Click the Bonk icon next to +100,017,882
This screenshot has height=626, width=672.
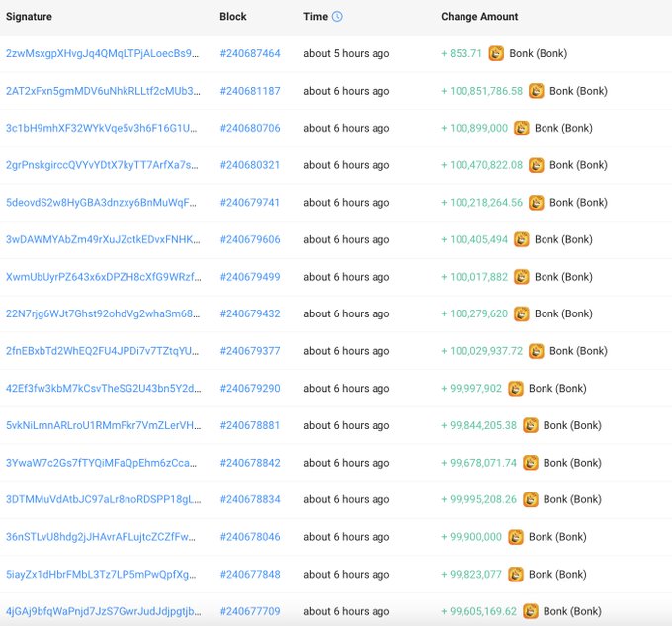521,277
